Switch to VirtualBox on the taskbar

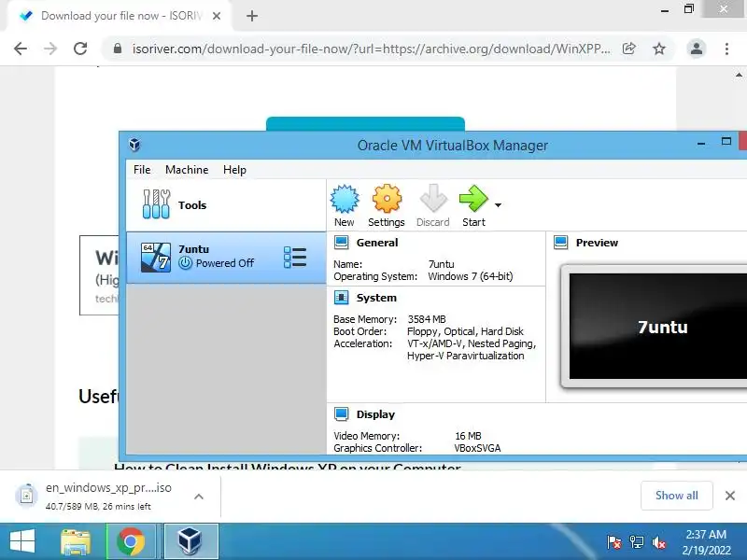pos(190,541)
